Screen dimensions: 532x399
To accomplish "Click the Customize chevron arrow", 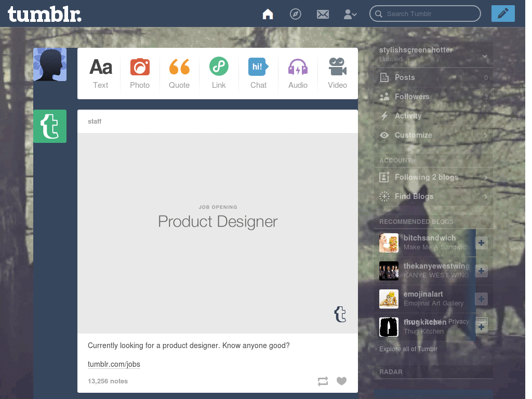I will point(486,136).
